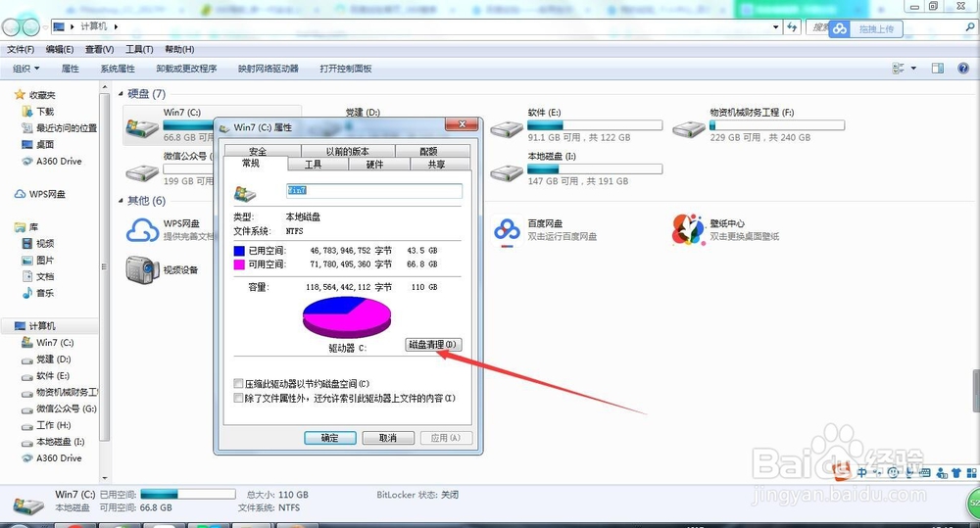Collapse the 其他 (6) group
The width and height of the screenshot is (980, 528).
(121, 201)
